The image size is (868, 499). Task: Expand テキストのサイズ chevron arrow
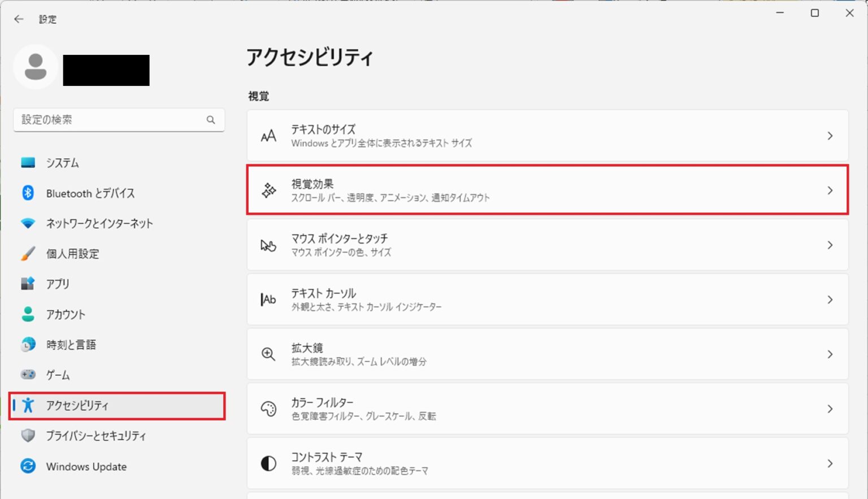click(830, 136)
